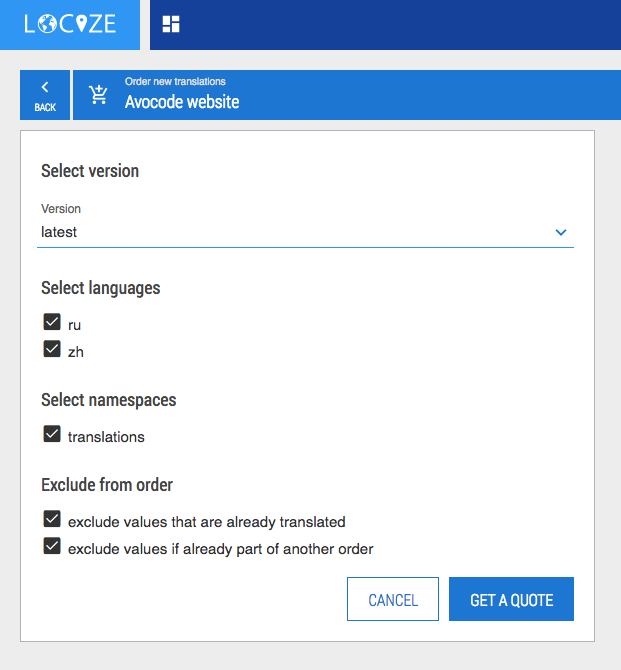Click the Select languages heading
Image resolution: width=621 pixels, height=670 pixels.
click(100, 288)
